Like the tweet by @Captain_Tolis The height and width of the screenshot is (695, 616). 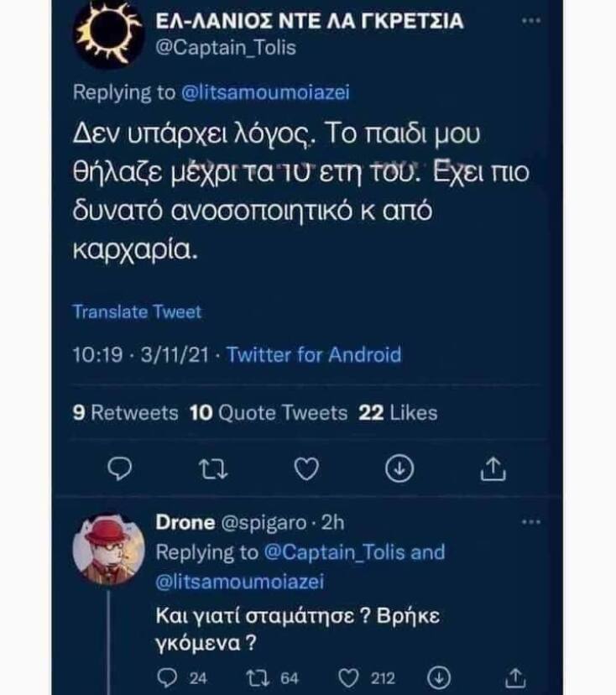click(x=308, y=468)
